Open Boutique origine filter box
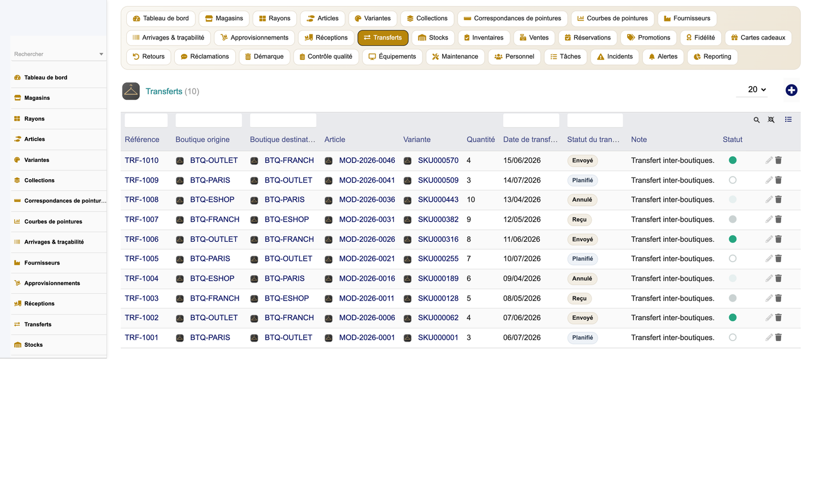Viewport: 815px width, 504px height. click(209, 120)
